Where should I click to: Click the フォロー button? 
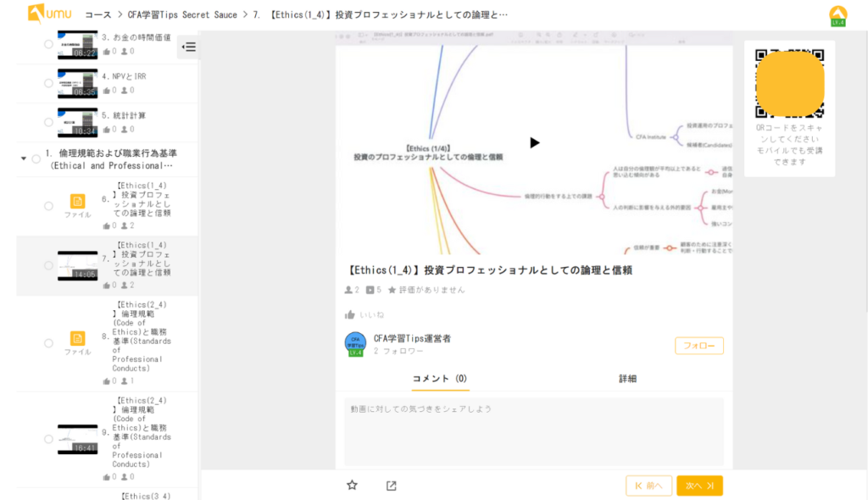[699, 346]
